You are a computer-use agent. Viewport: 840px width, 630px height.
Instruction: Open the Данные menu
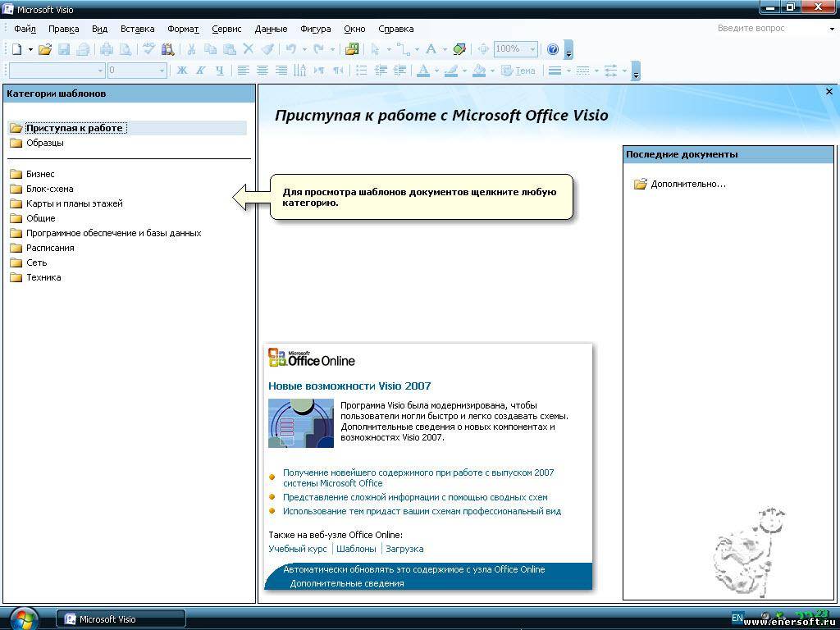[271, 29]
